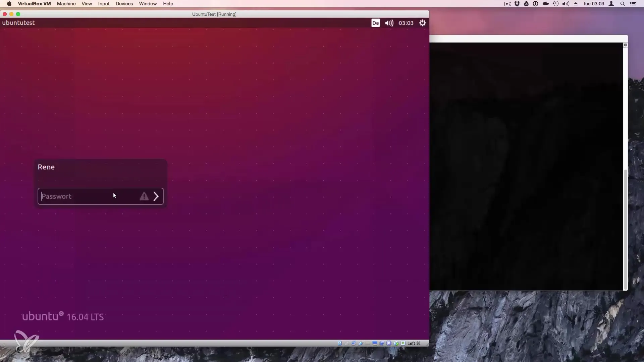Open the Google Drive menu bar icon
The image size is (644, 362).
tap(526, 4)
